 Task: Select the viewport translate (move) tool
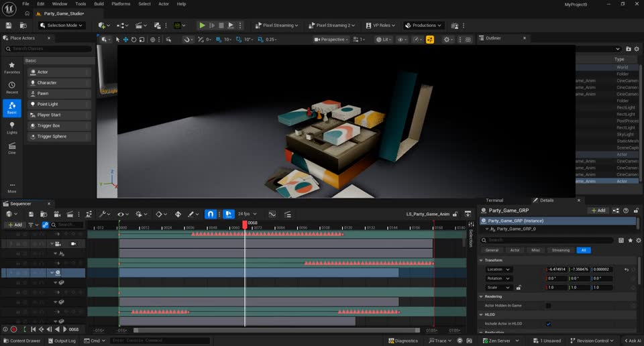point(125,40)
